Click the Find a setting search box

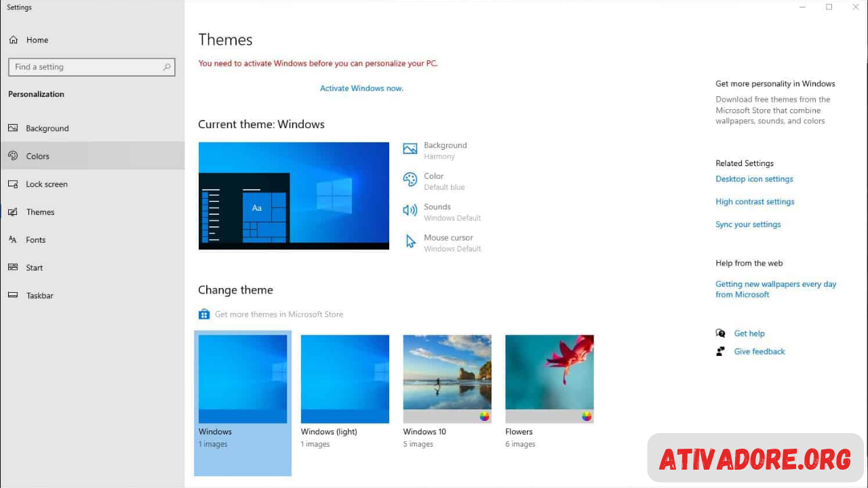click(92, 67)
